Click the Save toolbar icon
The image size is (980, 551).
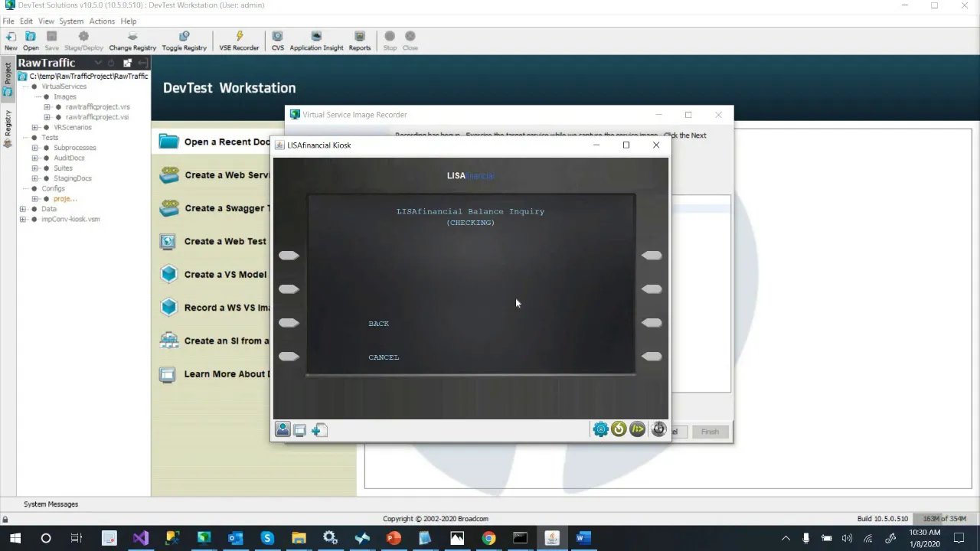[x=51, y=41]
